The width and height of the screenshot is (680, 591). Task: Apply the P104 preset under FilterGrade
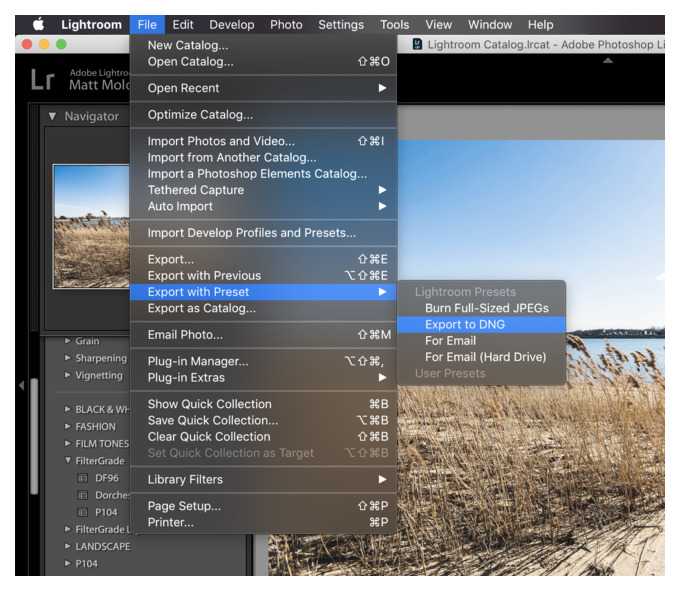click(x=106, y=513)
